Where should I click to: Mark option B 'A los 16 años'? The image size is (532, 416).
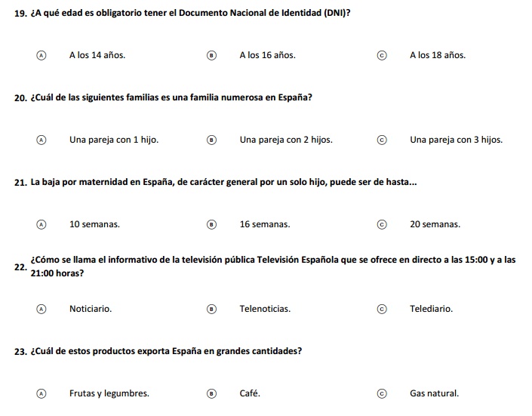(x=211, y=55)
